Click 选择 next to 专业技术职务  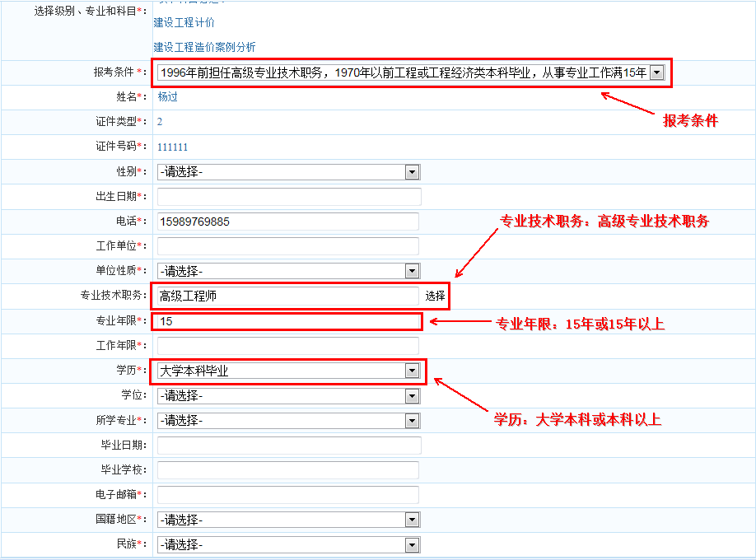tap(435, 296)
